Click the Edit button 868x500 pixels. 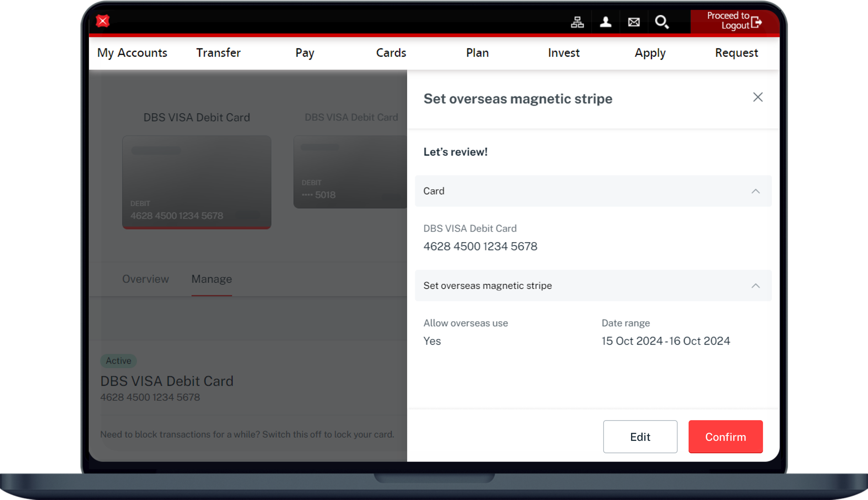click(640, 437)
